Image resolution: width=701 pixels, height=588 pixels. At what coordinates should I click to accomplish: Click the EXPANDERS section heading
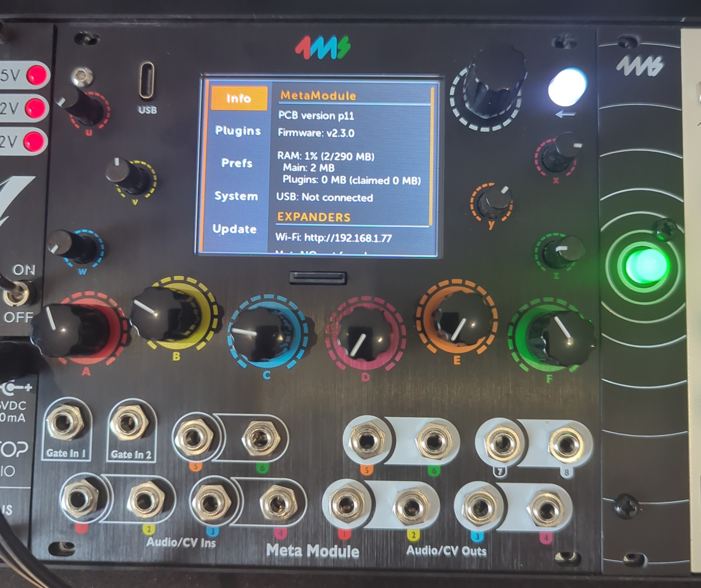tap(314, 217)
